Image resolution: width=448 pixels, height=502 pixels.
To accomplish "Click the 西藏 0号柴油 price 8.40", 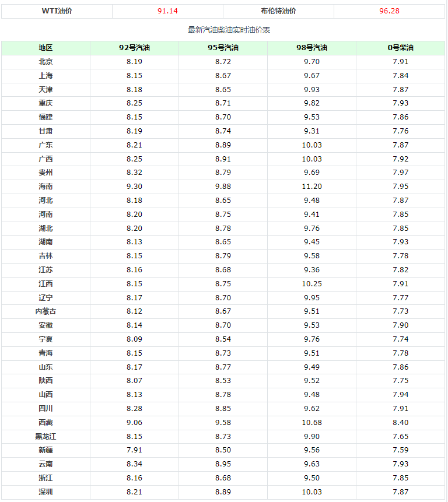I will (401, 423).
